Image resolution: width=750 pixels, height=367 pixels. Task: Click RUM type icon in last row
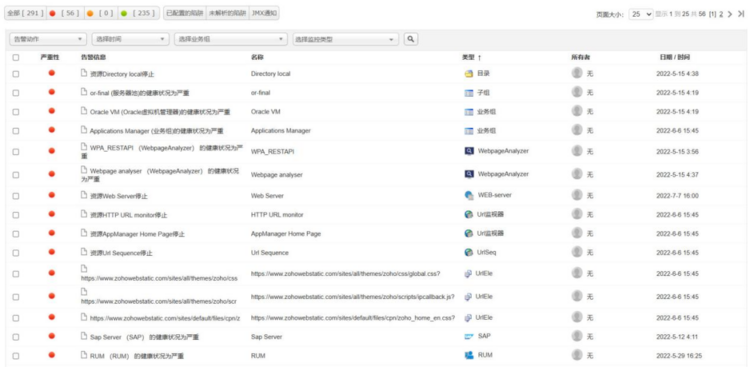click(469, 355)
